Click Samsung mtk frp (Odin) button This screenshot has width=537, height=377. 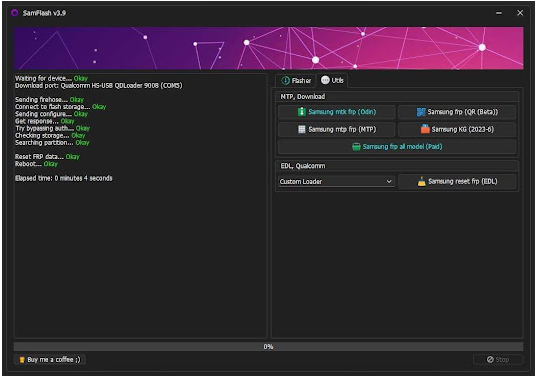[x=336, y=112]
